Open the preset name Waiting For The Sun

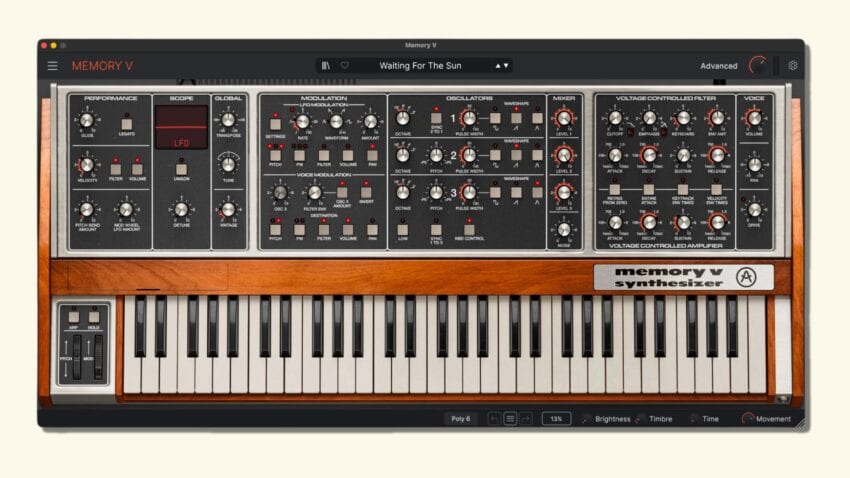(420, 66)
